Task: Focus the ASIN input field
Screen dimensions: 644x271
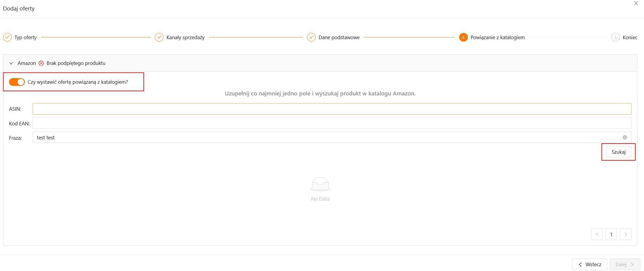Action: pyautogui.click(x=332, y=109)
